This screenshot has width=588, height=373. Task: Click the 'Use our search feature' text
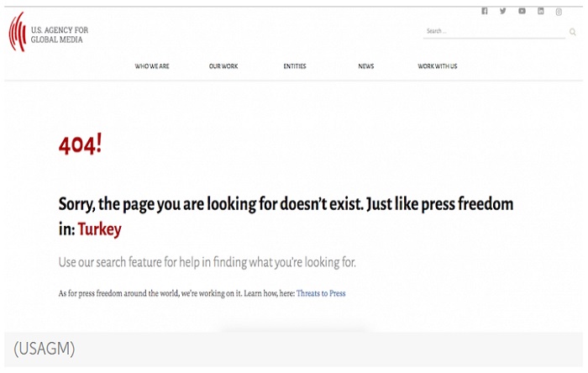(x=207, y=262)
